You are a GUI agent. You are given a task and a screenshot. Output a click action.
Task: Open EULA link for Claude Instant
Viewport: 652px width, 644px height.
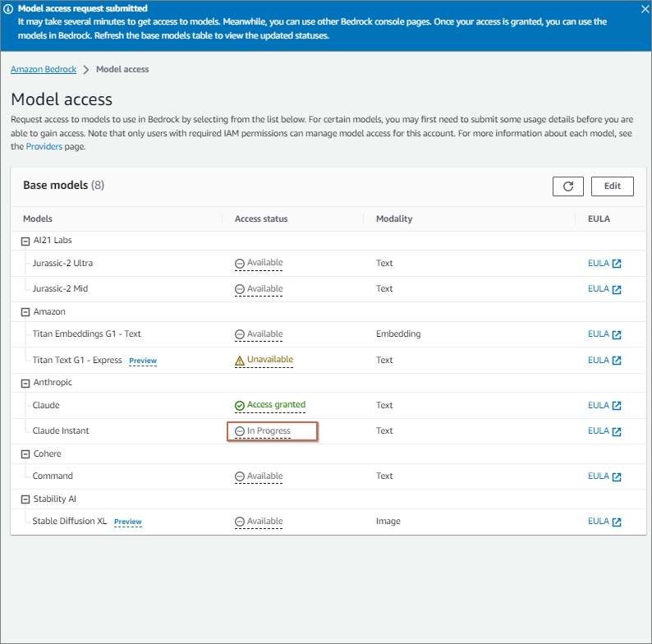coord(604,431)
